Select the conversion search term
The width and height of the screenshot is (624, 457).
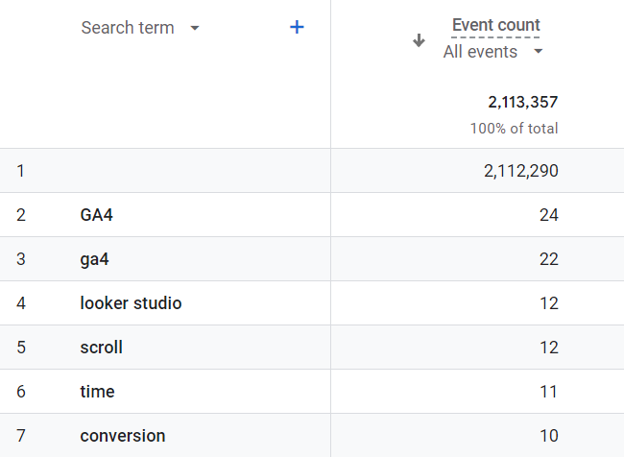coord(122,435)
